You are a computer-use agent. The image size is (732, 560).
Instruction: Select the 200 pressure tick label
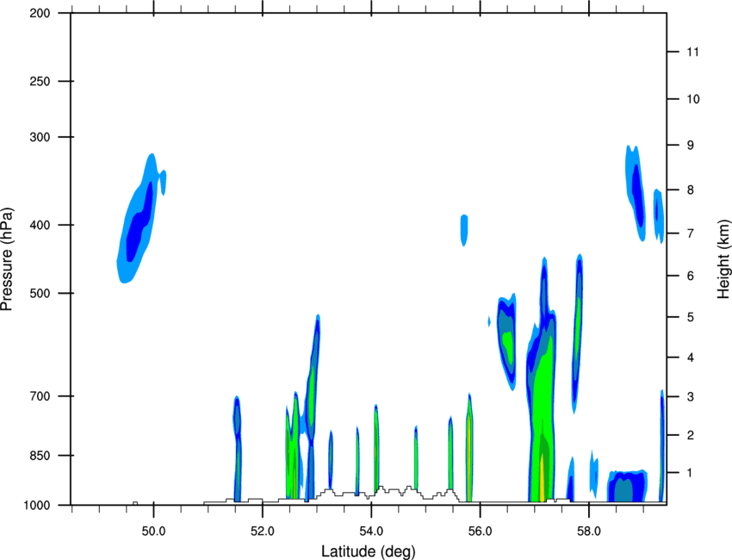pyautogui.click(x=40, y=13)
